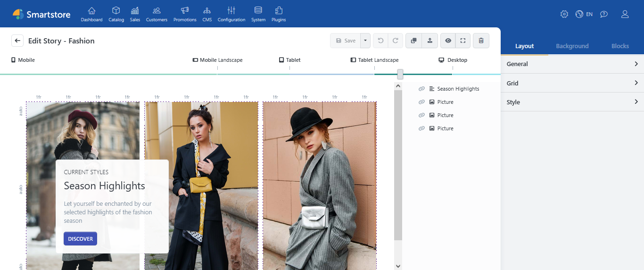Screen dimensions: 644x270
Task: Open the Promotions menu
Action: coord(185,14)
